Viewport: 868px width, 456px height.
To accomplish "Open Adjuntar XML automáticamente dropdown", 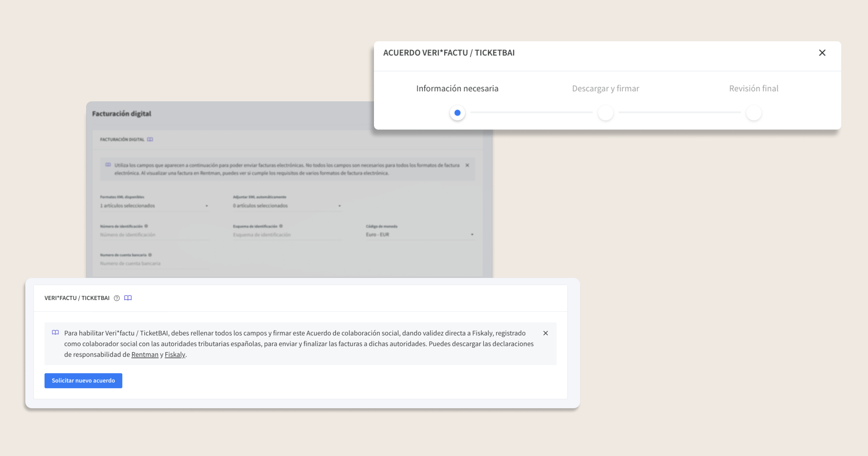I will click(287, 206).
